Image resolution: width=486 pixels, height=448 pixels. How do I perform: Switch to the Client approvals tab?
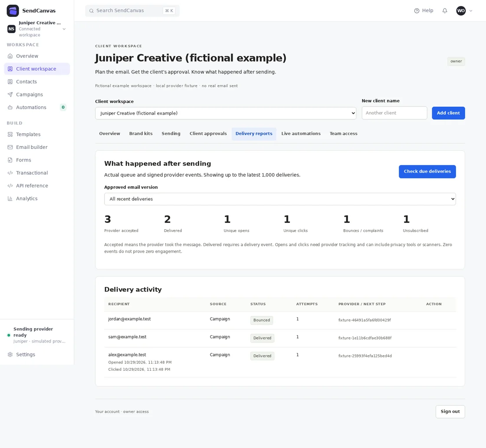click(208, 134)
